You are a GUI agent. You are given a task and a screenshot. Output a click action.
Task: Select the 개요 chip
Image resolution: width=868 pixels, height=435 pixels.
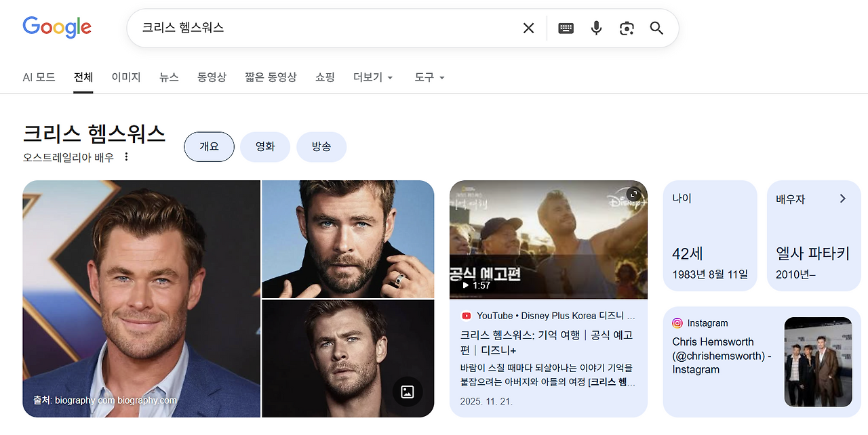[209, 146]
